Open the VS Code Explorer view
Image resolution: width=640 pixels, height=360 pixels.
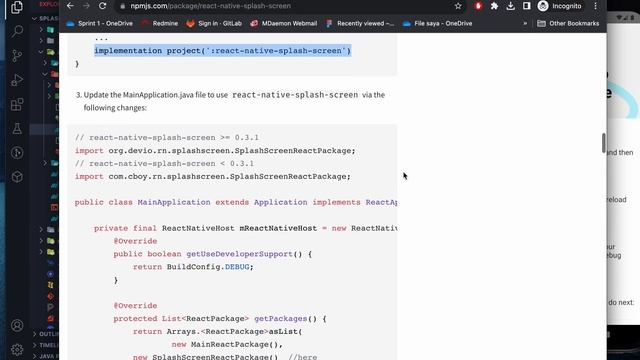(x=17, y=7)
